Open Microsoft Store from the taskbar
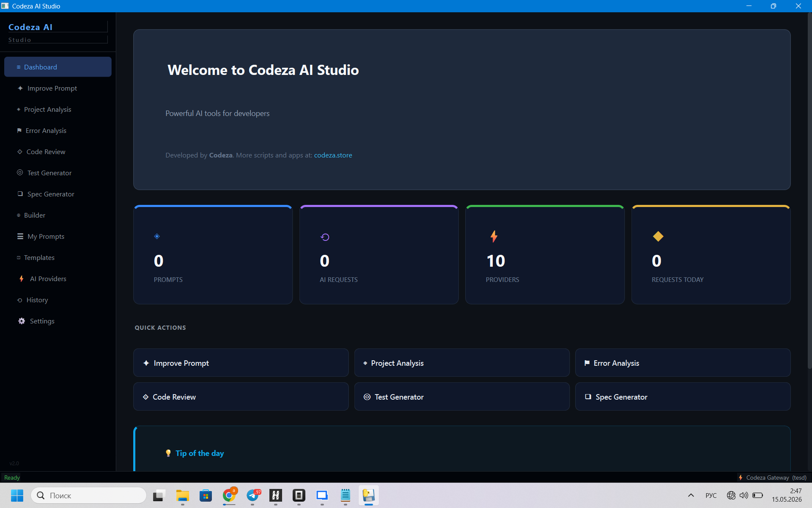The image size is (812, 508). point(206,495)
